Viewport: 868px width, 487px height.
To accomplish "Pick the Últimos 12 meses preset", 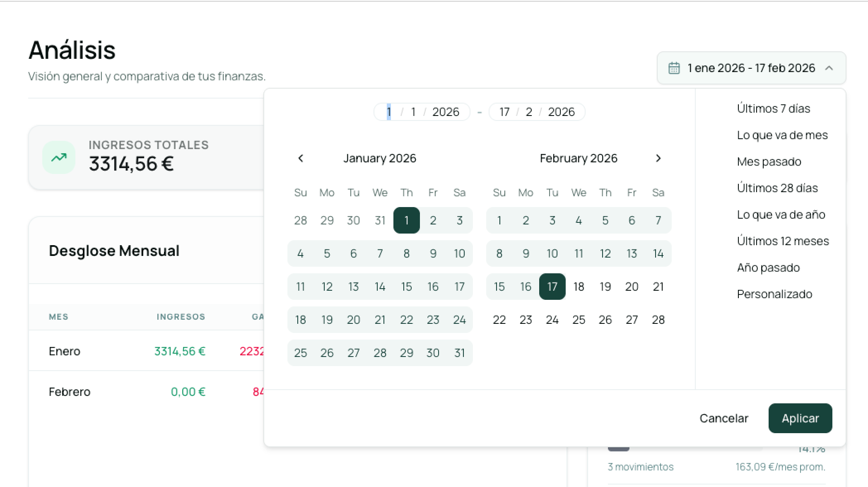I will tap(783, 241).
